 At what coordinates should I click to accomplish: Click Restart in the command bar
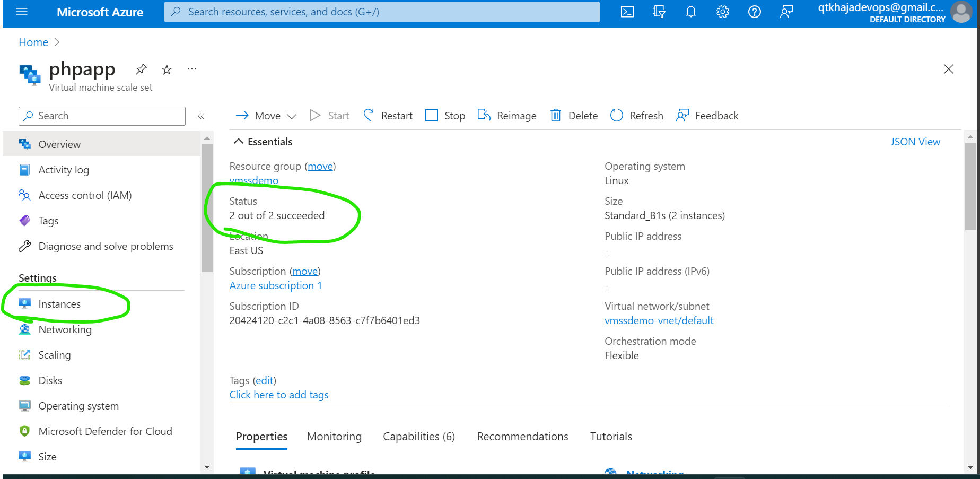388,116
